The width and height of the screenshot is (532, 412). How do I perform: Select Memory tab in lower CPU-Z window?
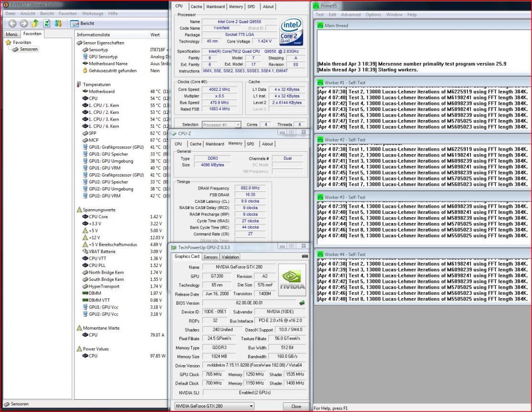click(x=235, y=143)
